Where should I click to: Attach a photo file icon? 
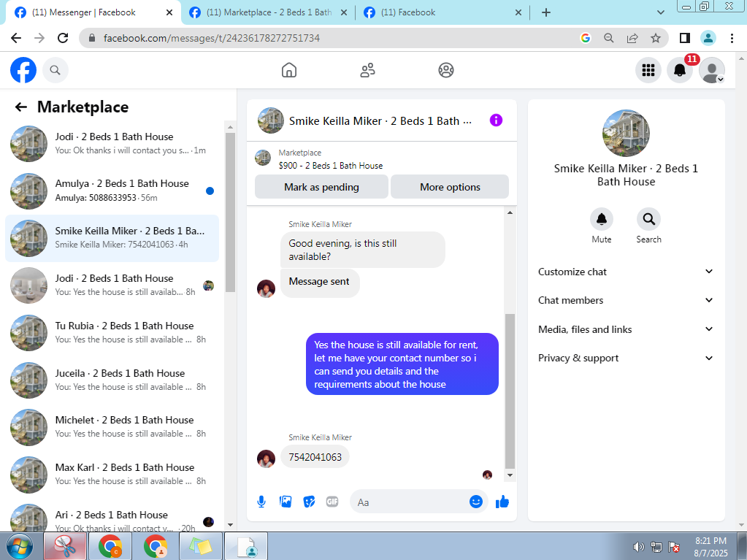(286, 502)
